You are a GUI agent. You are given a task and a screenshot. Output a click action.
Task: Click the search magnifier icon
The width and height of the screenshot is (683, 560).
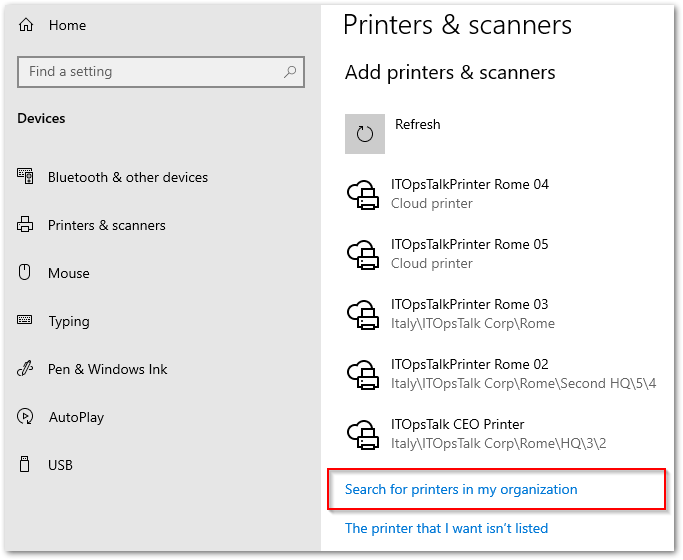click(x=290, y=71)
